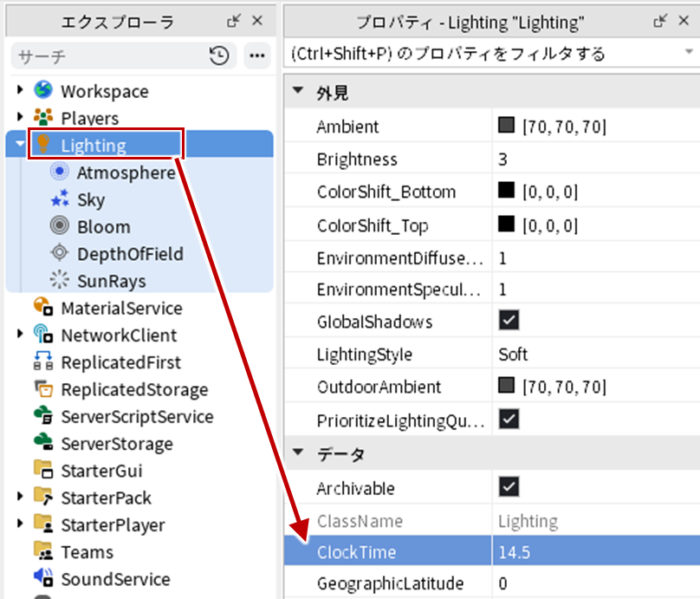Click the StarterPack folder icon
The image size is (700, 599).
tap(43, 496)
